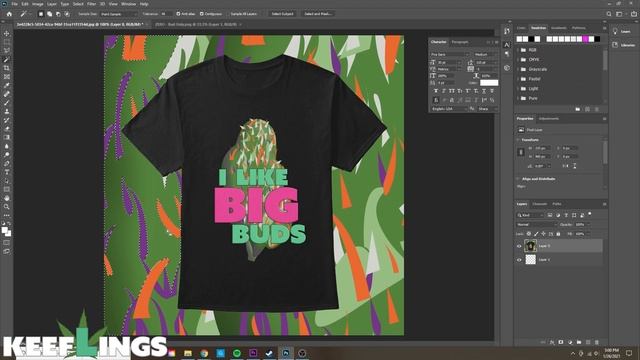Click the Strikethrough text style icon
Screen dimensions: 640x360
coord(492,91)
